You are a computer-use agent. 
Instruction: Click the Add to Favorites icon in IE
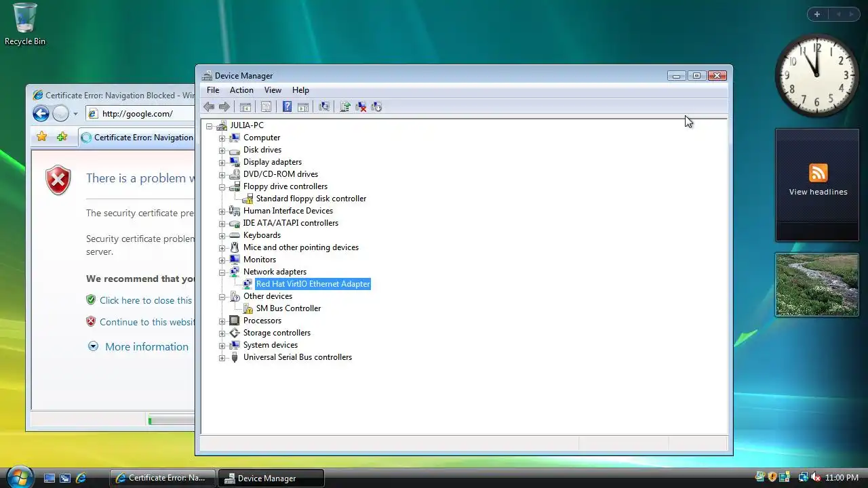tap(62, 137)
